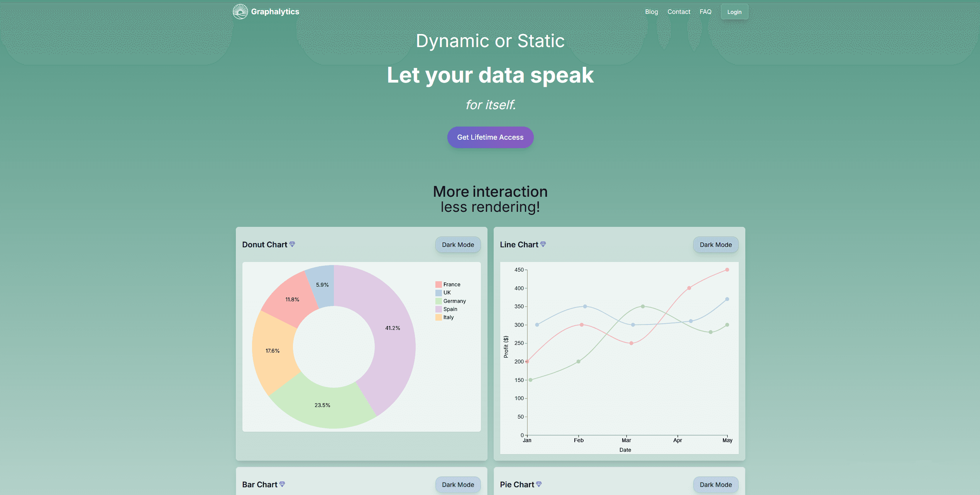The width and height of the screenshot is (980, 495).
Task: Click the diamond icon beside Donut Chart title
Action: pyautogui.click(x=292, y=244)
